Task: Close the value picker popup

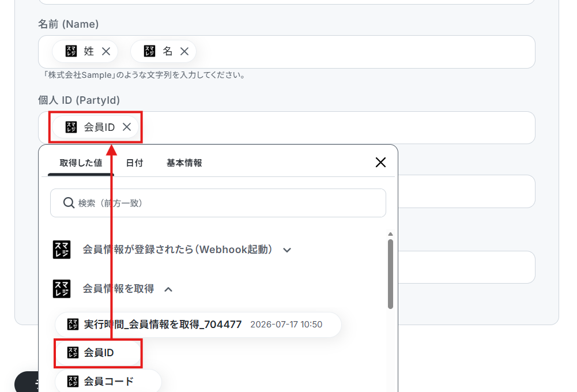Action: (380, 163)
